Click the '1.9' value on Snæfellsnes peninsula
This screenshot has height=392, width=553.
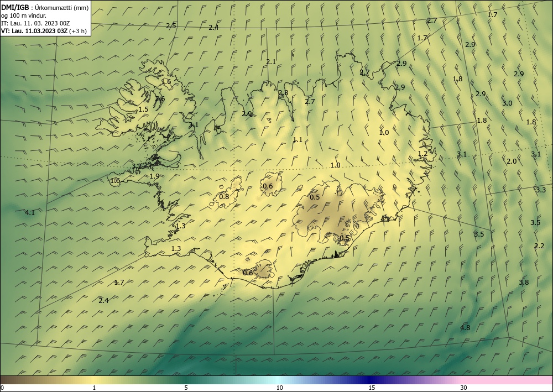click(154, 176)
